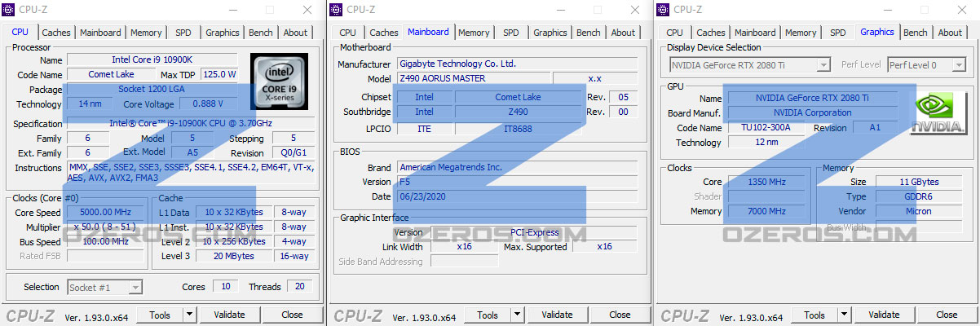The height and width of the screenshot is (326, 980).
Task: Click Close button in middle Mainboard window
Action: click(620, 315)
